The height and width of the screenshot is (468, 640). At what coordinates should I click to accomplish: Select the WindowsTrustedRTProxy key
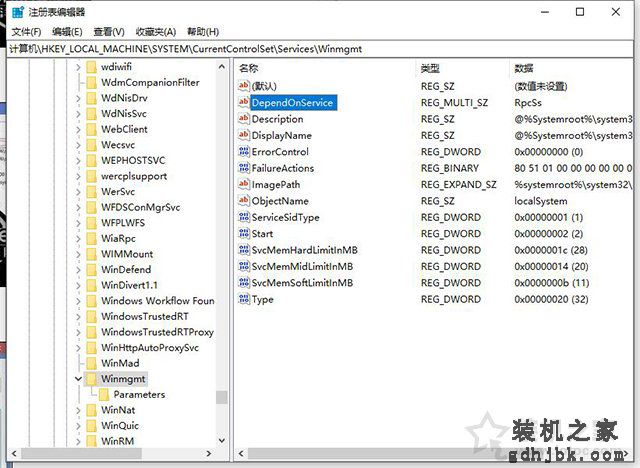(x=157, y=332)
